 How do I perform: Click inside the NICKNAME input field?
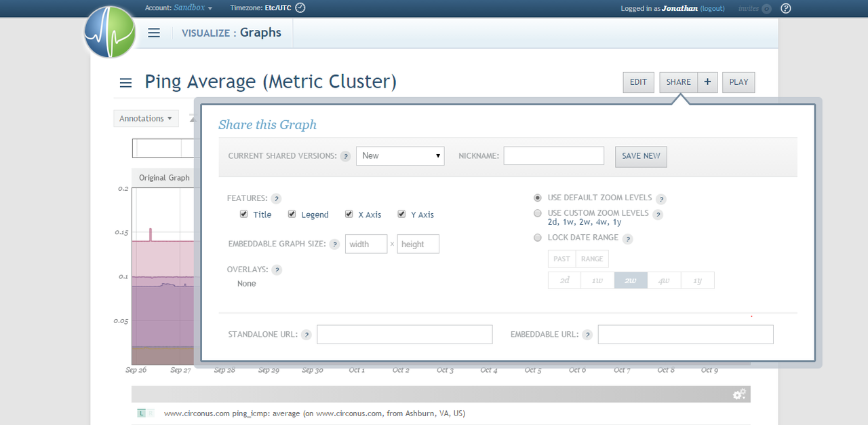(553, 155)
